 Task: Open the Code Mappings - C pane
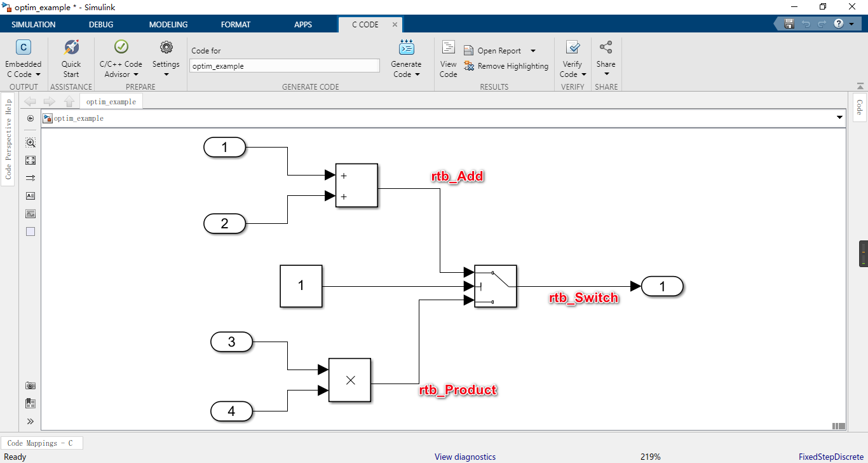(42, 443)
